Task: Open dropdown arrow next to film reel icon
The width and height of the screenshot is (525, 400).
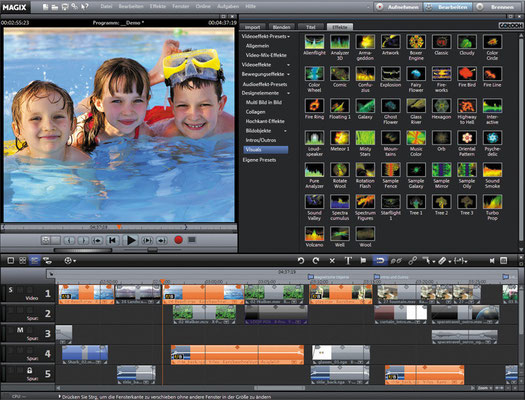Action: click(74, 261)
